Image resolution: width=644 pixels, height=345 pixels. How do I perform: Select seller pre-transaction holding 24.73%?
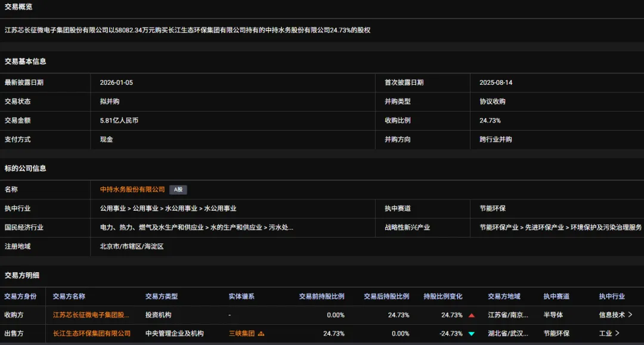(x=334, y=334)
